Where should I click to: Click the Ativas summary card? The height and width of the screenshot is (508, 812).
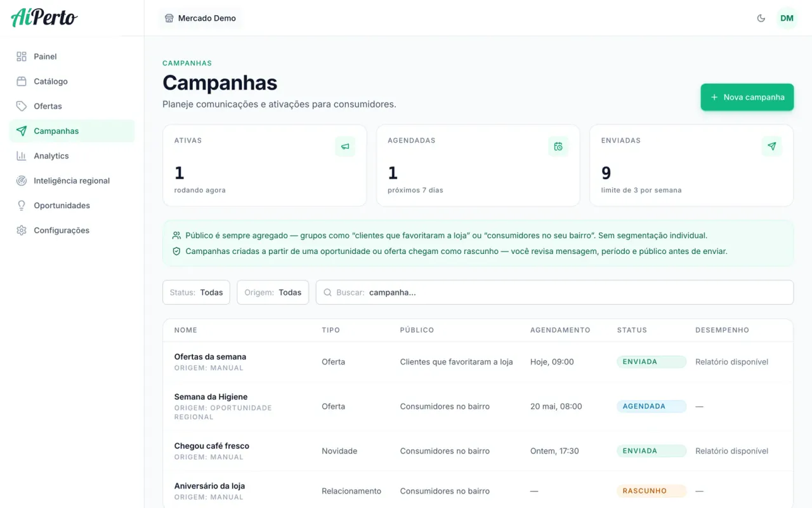click(265, 165)
